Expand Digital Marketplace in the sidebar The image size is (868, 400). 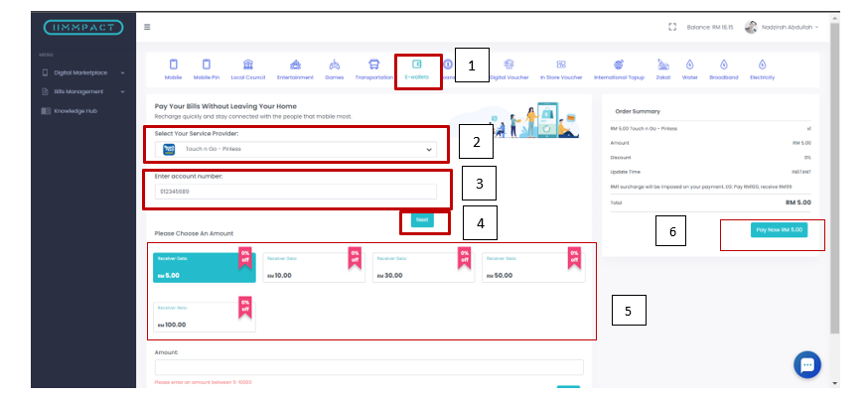(82, 72)
